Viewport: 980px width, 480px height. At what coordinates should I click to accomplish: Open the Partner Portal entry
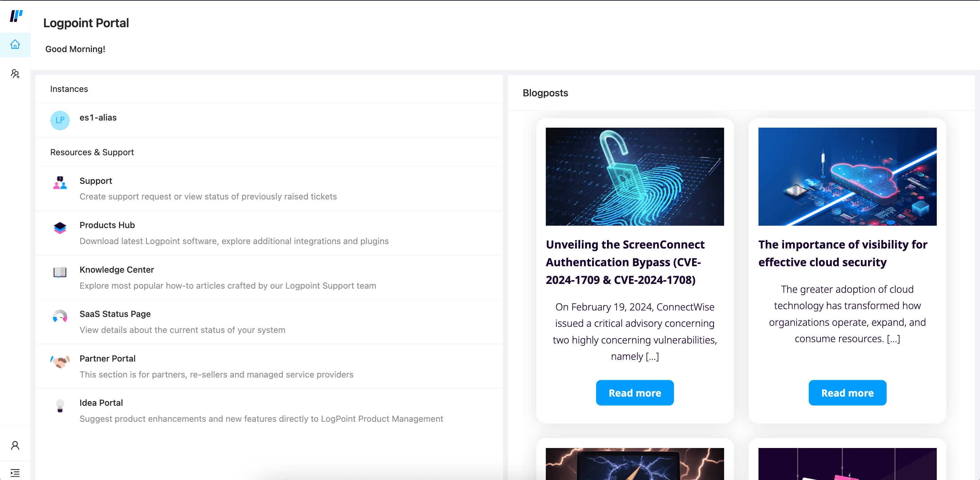click(x=107, y=358)
